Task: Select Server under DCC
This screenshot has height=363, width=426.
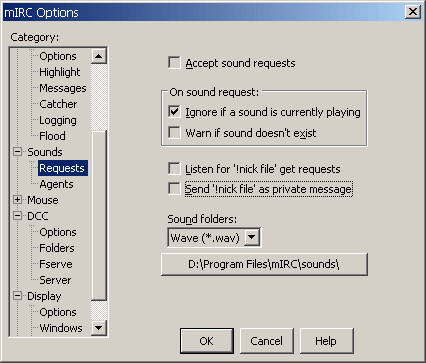Action: coord(55,280)
